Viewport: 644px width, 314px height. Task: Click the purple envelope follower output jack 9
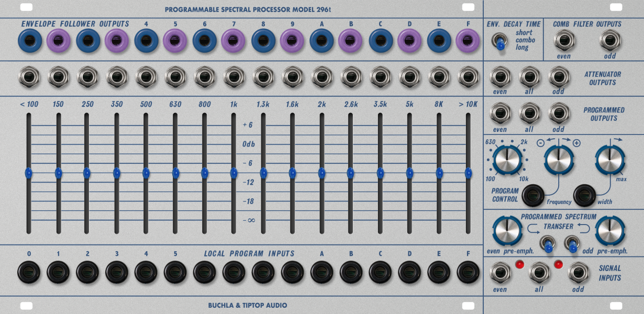292,41
